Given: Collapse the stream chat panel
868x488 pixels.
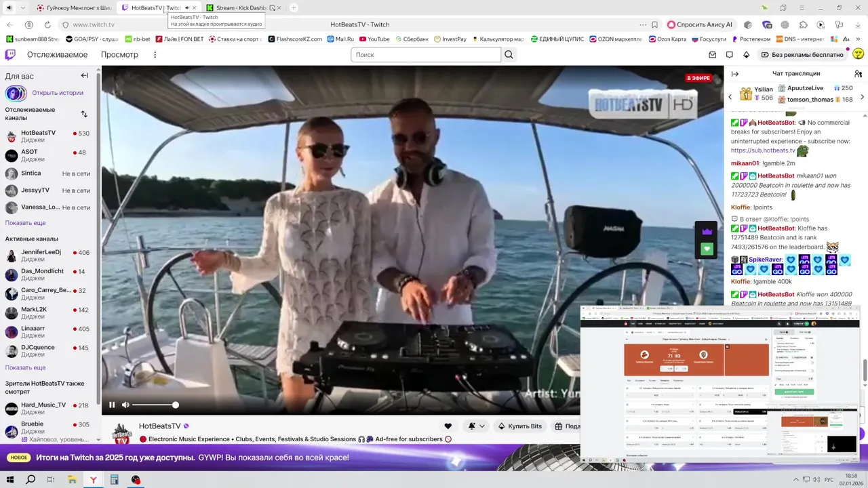Looking at the screenshot, I should pos(734,73).
